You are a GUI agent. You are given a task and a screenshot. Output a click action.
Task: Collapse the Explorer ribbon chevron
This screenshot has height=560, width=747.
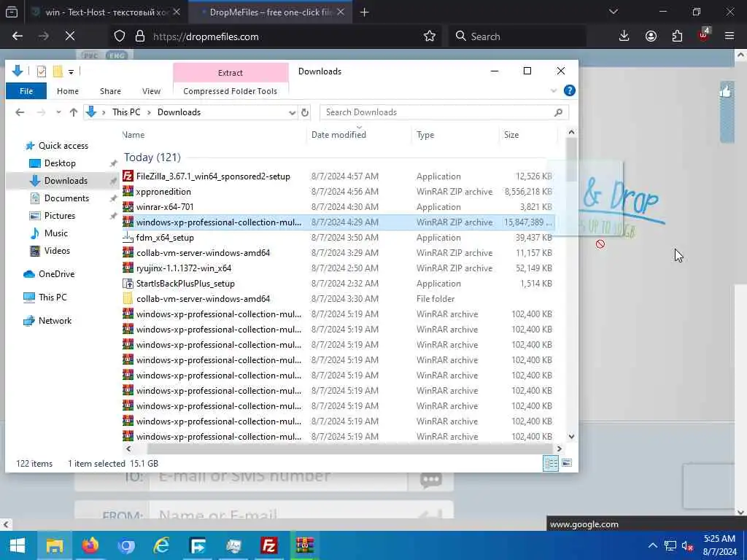coord(554,90)
